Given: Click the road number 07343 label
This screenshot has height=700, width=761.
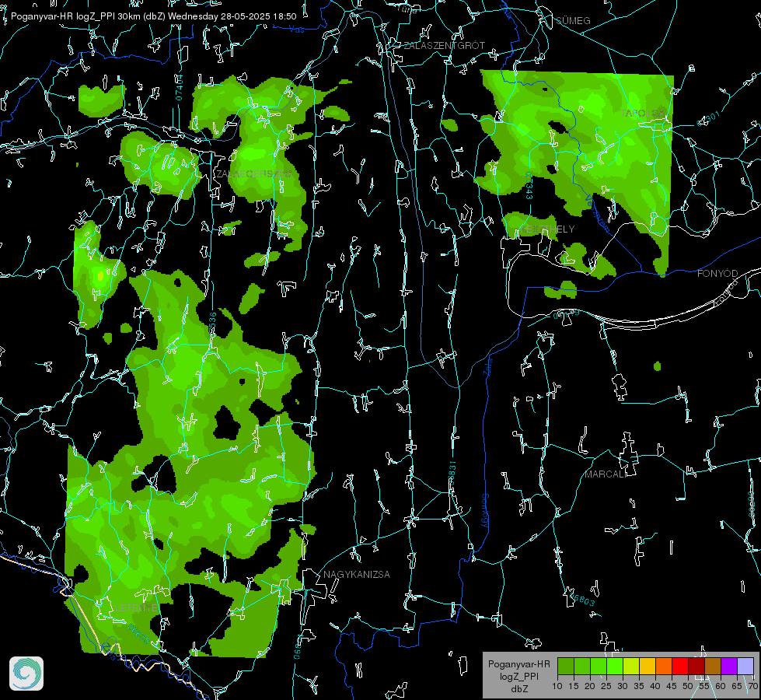Looking at the screenshot, I should 529,187.
